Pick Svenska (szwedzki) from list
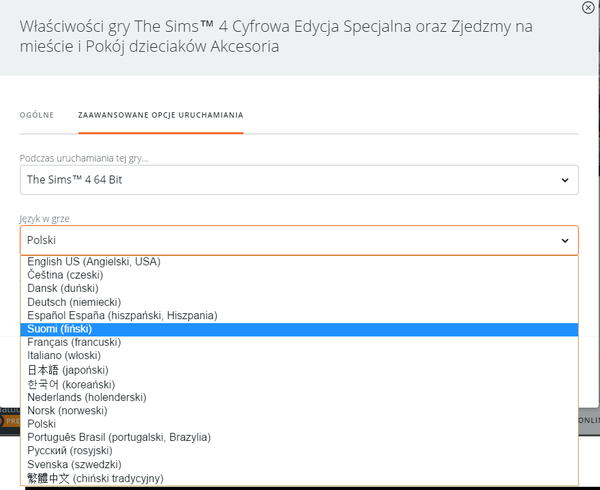 (x=74, y=465)
